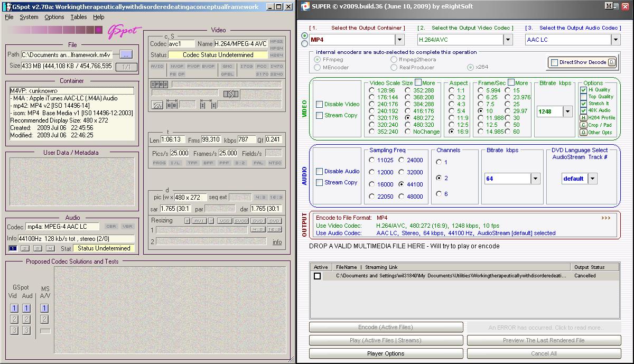The image size is (634, 364).
Task: Enable the Top Quality option
Action: (583, 97)
